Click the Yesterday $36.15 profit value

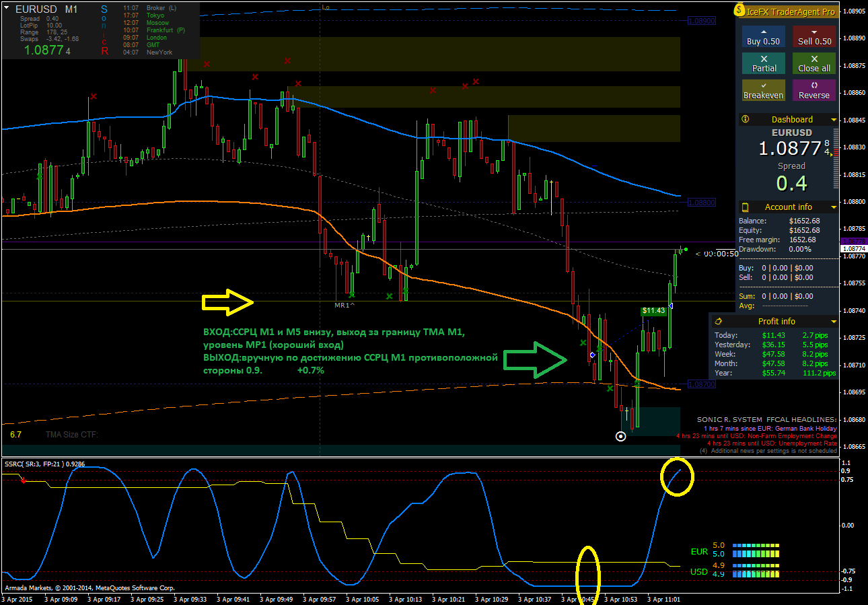click(x=773, y=345)
